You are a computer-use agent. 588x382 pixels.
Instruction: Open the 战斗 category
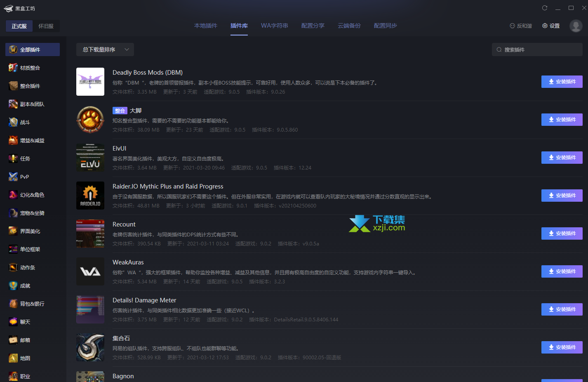33,122
